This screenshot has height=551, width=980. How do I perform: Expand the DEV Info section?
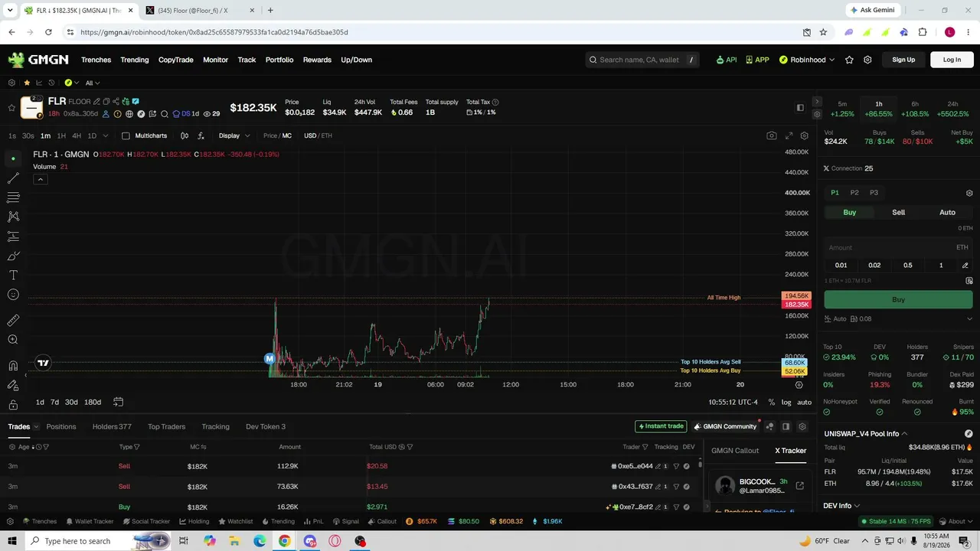coord(841,506)
